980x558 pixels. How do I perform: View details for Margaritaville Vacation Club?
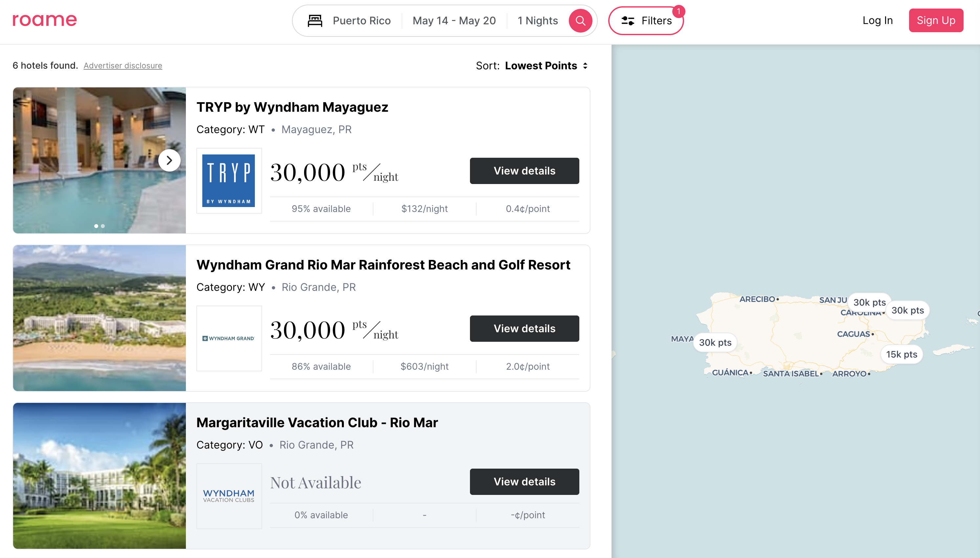point(524,482)
